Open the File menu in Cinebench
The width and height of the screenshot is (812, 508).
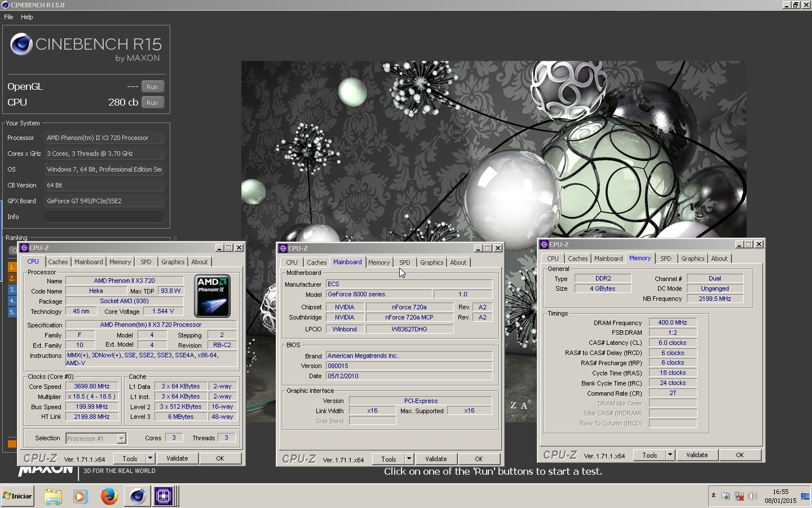[8, 17]
